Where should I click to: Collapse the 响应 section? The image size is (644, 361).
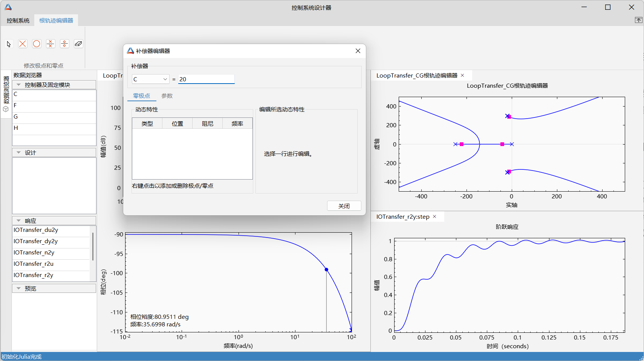pyautogui.click(x=18, y=221)
